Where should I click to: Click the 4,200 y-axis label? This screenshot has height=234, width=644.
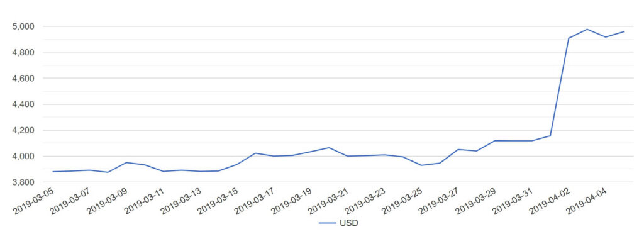[25, 130]
